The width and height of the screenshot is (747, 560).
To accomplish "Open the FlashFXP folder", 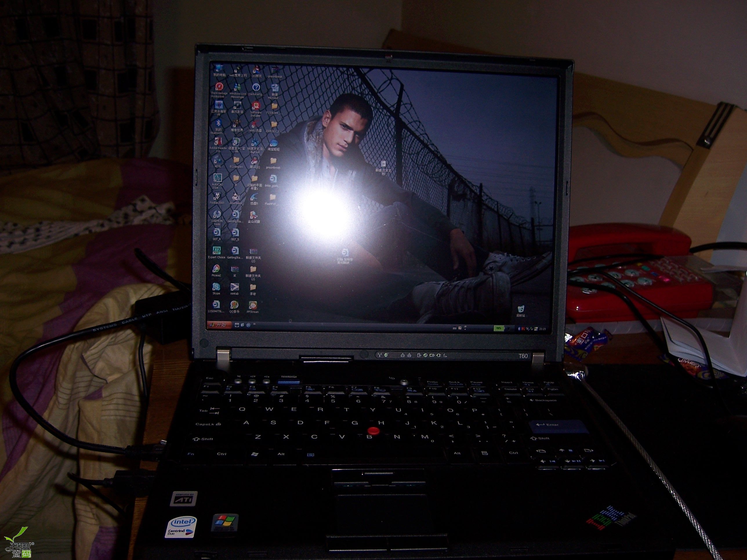I will tap(272, 199).
